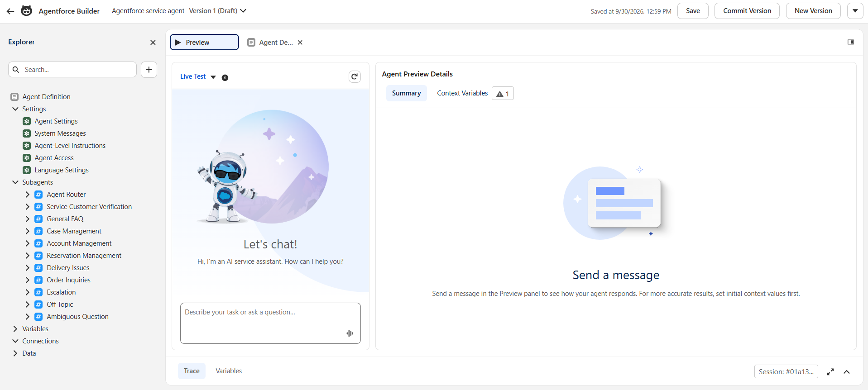The image size is (868, 390).
Task: Open Language Settings item
Action: pos(61,170)
